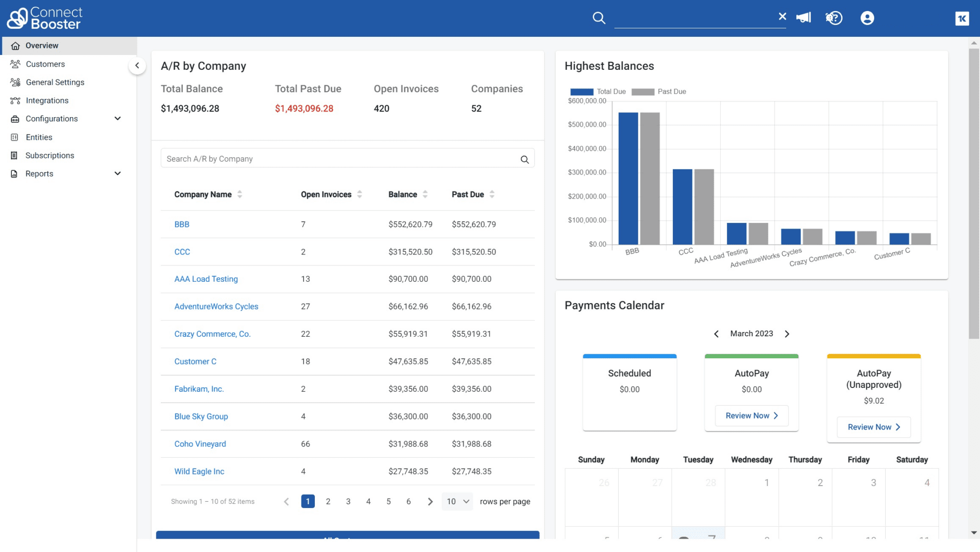Open AdventureWorks Cycles company link

[x=216, y=307]
